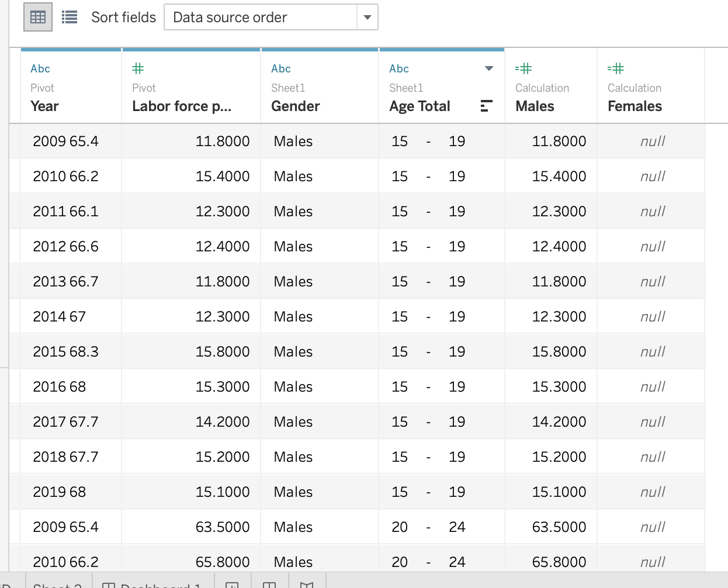The width and height of the screenshot is (728, 588).
Task: Click the new worksheet icon
Action: click(x=232, y=584)
